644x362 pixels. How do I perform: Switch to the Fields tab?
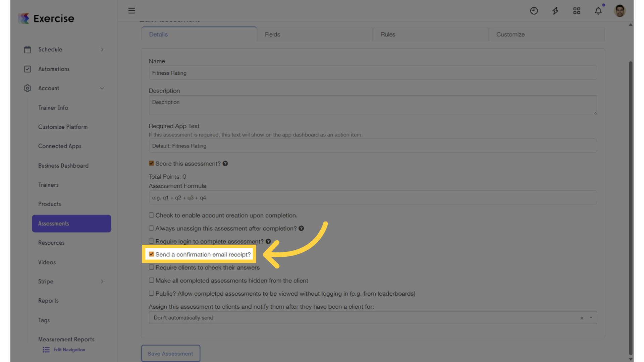315,35
